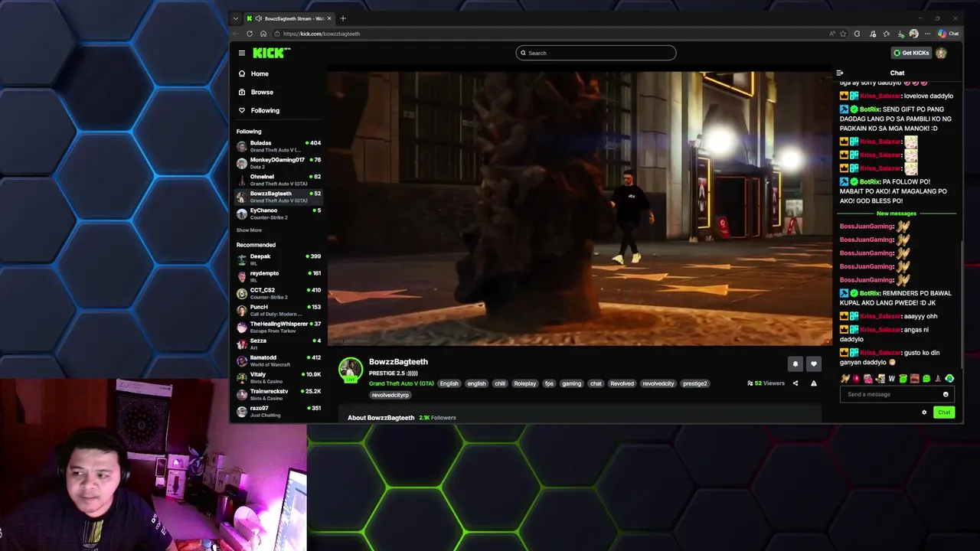Click the English language tag
980x551 pixels.
[x=449, y=383]
